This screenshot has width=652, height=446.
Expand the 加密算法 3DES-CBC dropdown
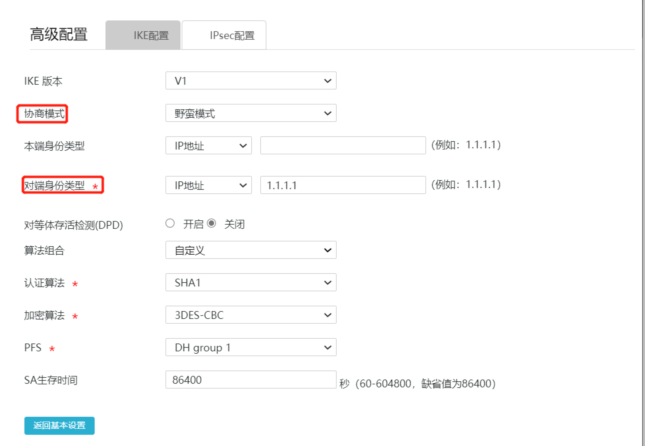pyautogui.click(x=250, y=315)
